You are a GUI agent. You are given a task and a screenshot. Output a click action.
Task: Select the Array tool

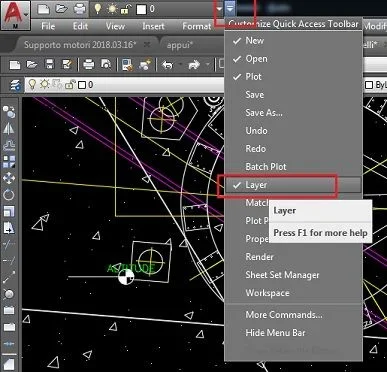tap(9, 161)
